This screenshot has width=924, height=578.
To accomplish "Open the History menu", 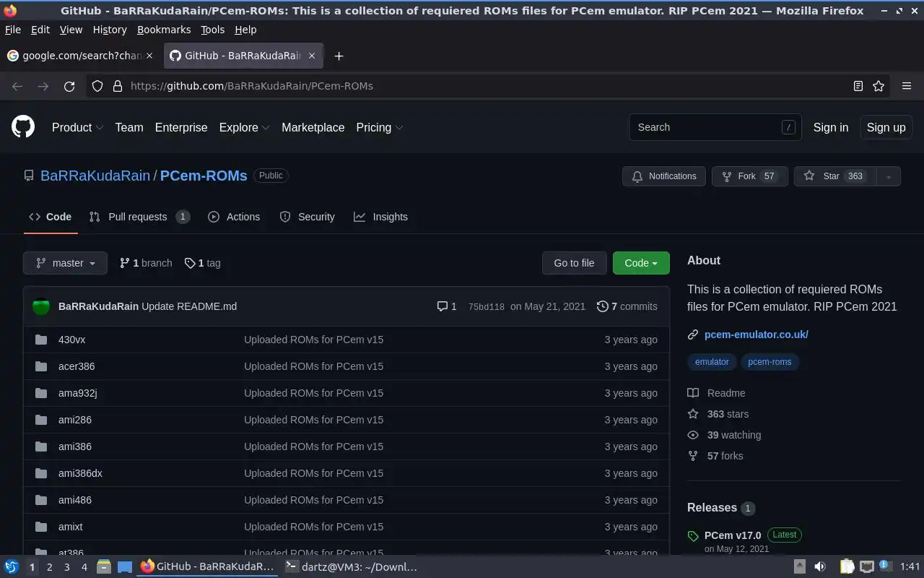I will click(x=110, y=30).
